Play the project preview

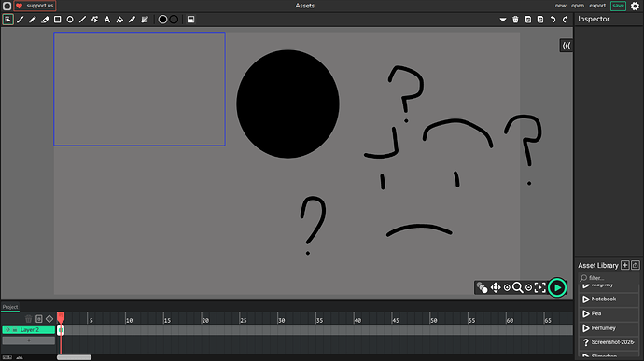coord(557,287)
